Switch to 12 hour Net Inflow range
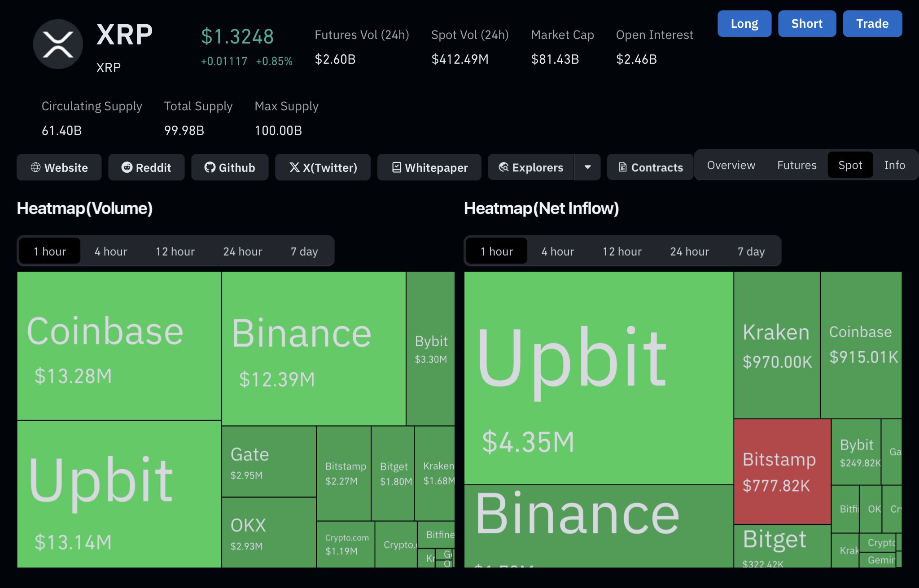Screen dimensions: 919x588 click(622, 251)
